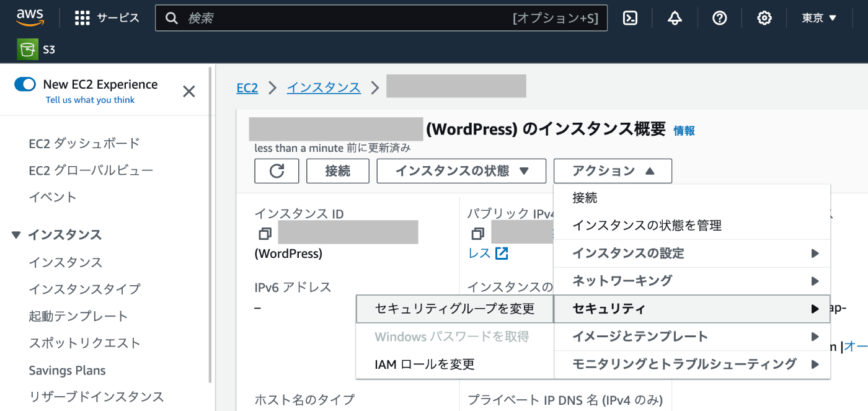Image resolution: width=868 pixels, height=411 pixels.
Task: Launch CloudShell terminal icon
Action: [x=630, y=18]
